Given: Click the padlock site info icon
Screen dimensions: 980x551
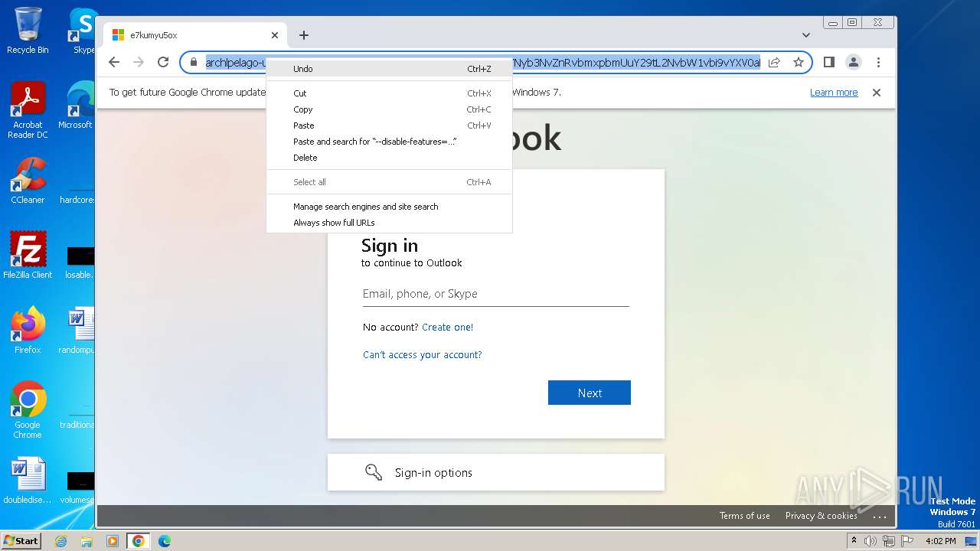Looking at the screenshot, I should pos(194,62).
